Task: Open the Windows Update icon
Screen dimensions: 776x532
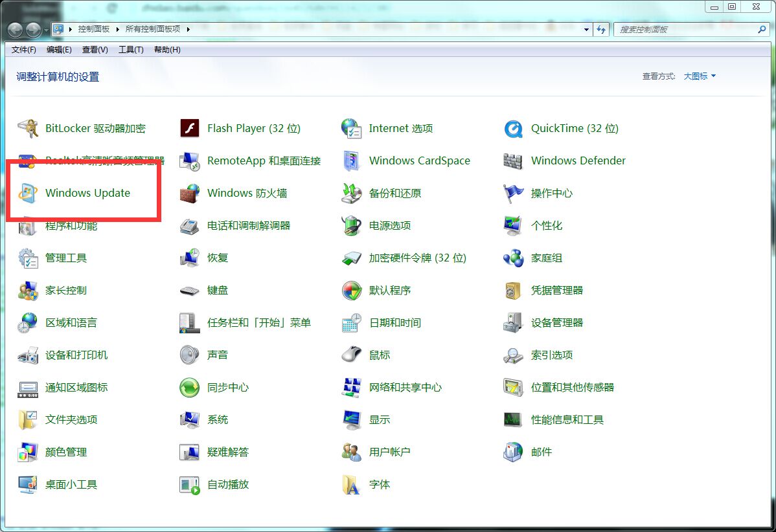Action: click(28, 194)
